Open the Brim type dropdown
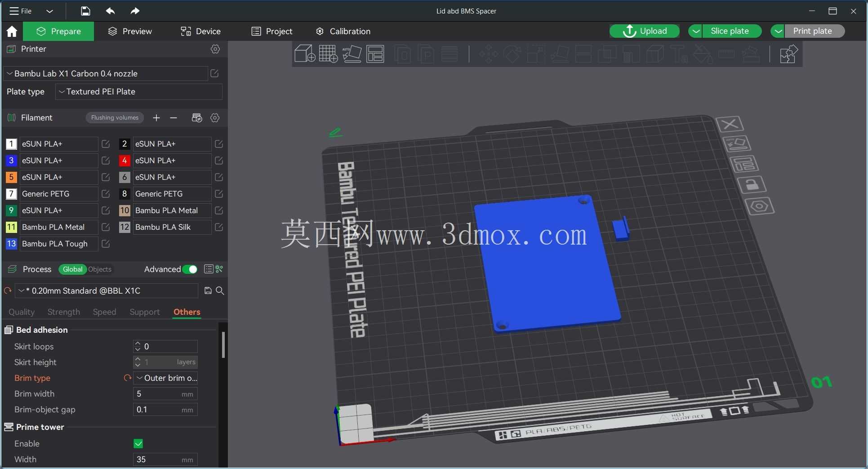The image size is (868, 469). pos(165,378)
